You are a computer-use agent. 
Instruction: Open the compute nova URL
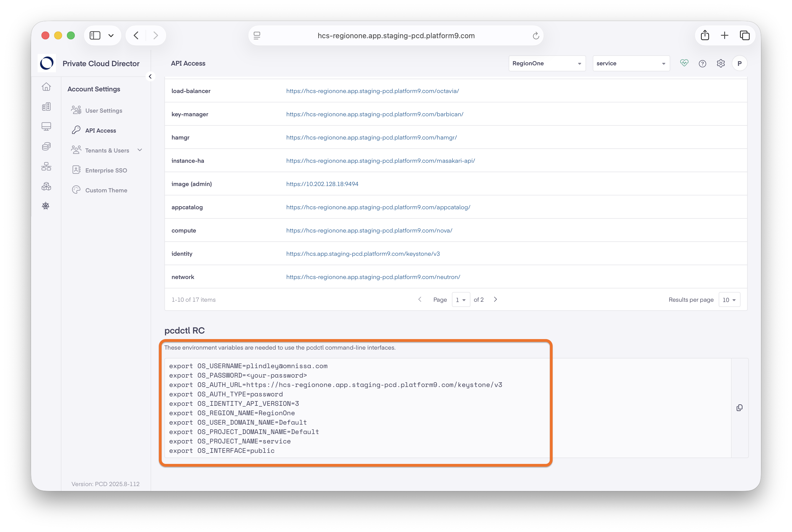[369, 230]
